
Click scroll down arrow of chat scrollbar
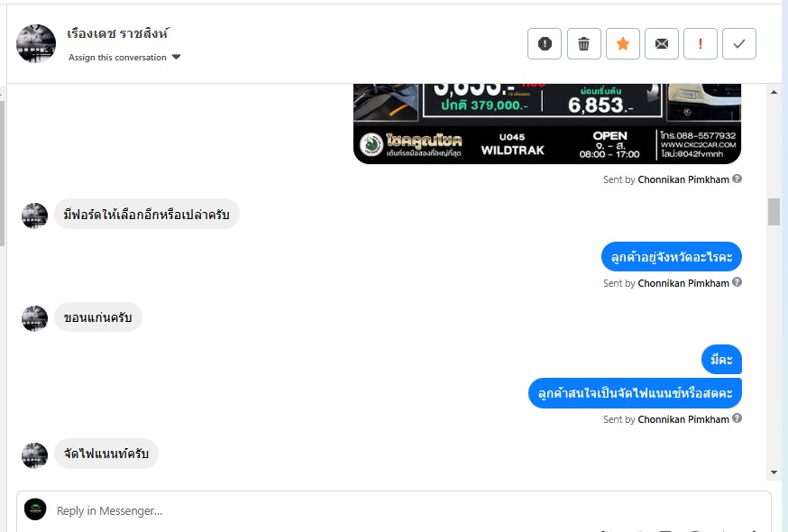pos(774,472)
